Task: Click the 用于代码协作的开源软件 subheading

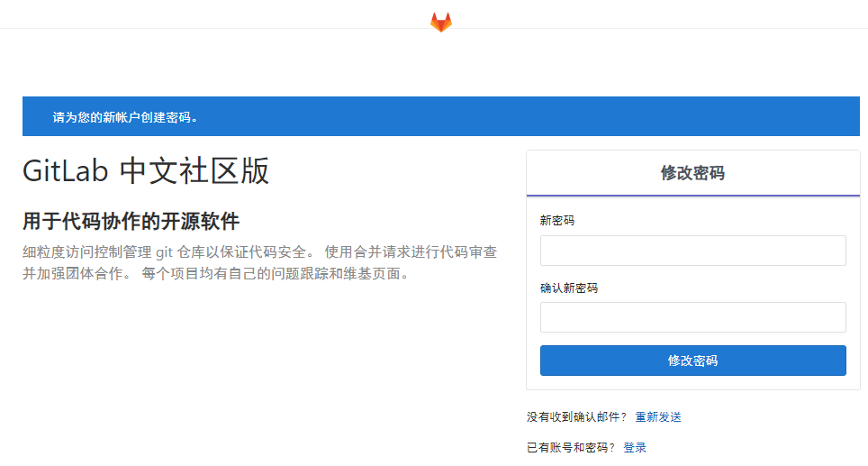Action: coord(131,221)
